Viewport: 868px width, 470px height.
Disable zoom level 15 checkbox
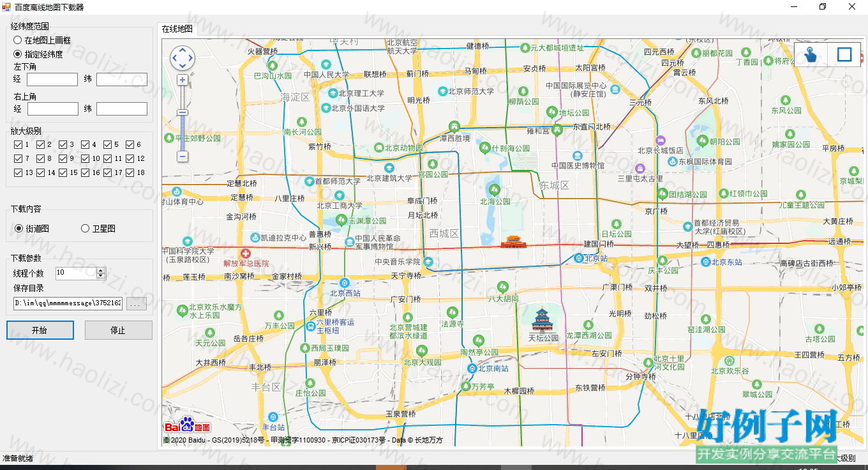63,172
